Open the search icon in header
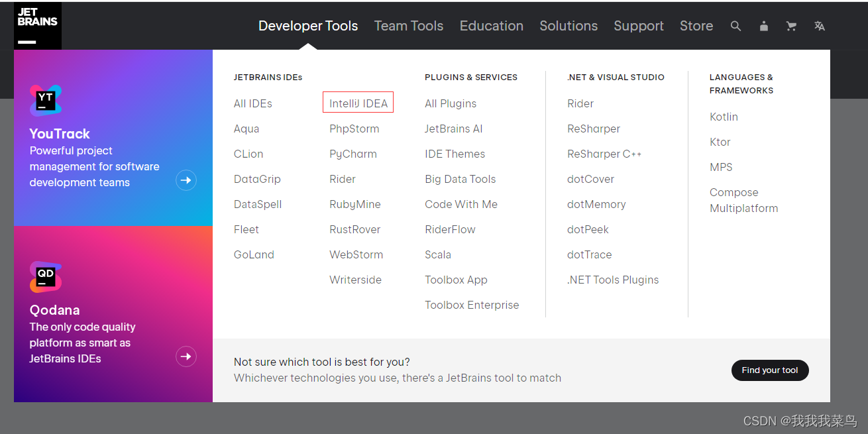The image size is (868, 434). pyautogui.click(x=735, y=26)
